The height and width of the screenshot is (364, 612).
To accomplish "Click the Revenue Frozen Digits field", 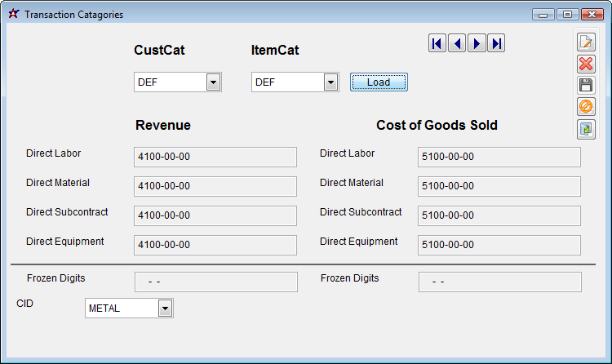I will [x=215, y=282].
